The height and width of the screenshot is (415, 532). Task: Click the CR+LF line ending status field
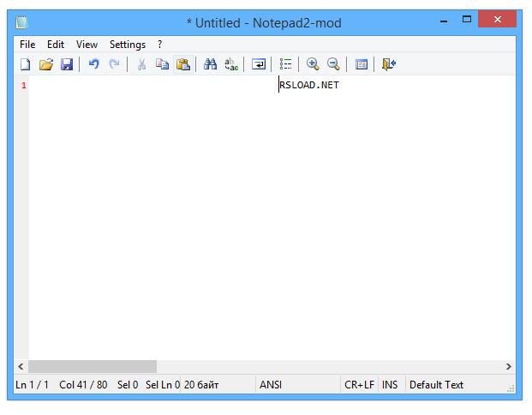pos(359,385)
